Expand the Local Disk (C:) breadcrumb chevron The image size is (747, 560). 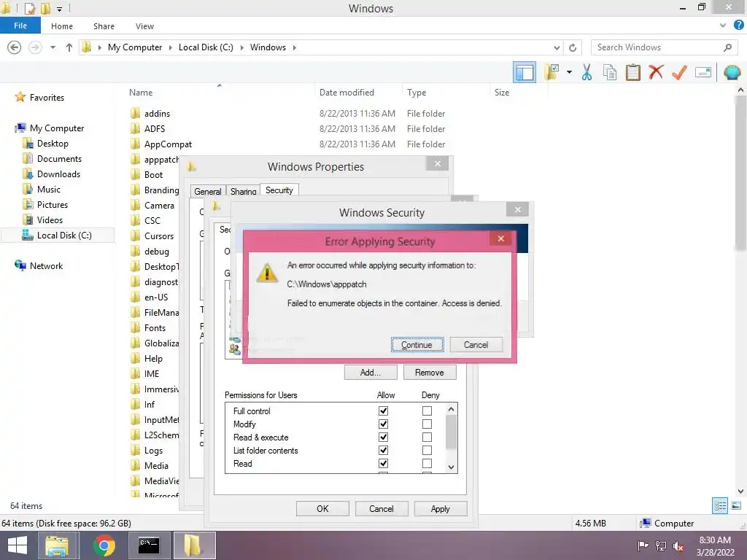pyautogui.click(x=241, y=47)
